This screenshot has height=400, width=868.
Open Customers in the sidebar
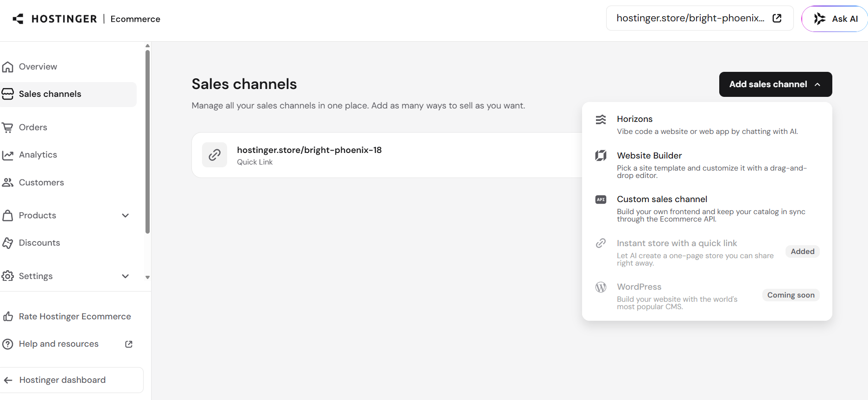pyautogui.click(x=69, y=183)
